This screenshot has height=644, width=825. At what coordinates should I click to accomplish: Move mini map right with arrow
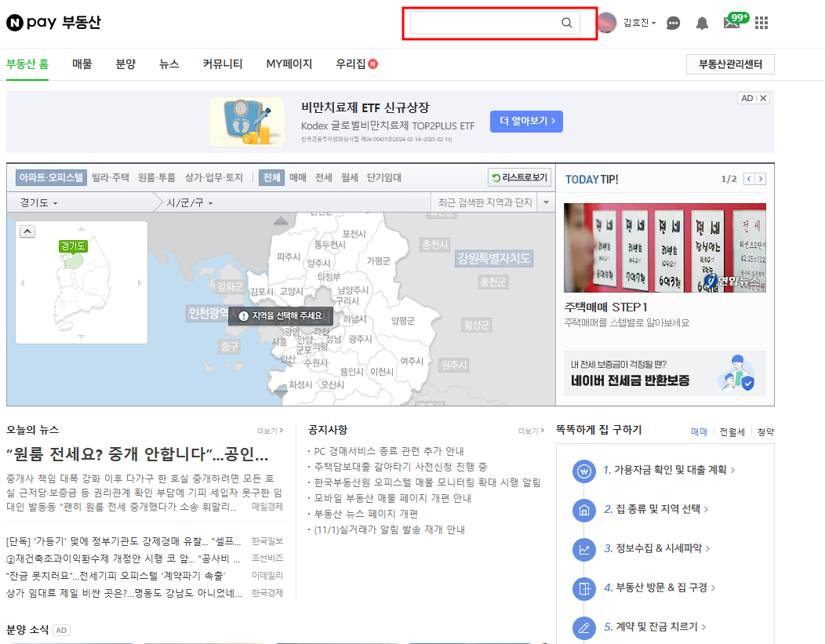(x=140, y=282)
